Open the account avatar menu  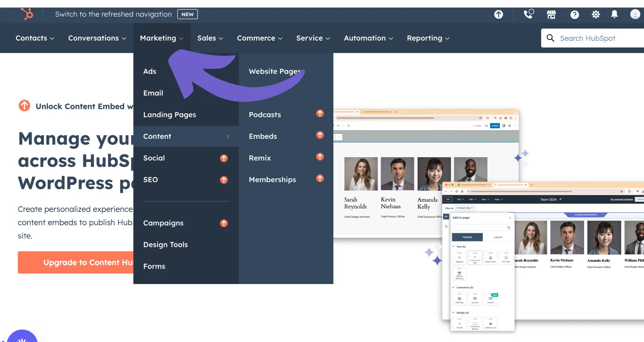pyautogui.click(x=635, y=14)
